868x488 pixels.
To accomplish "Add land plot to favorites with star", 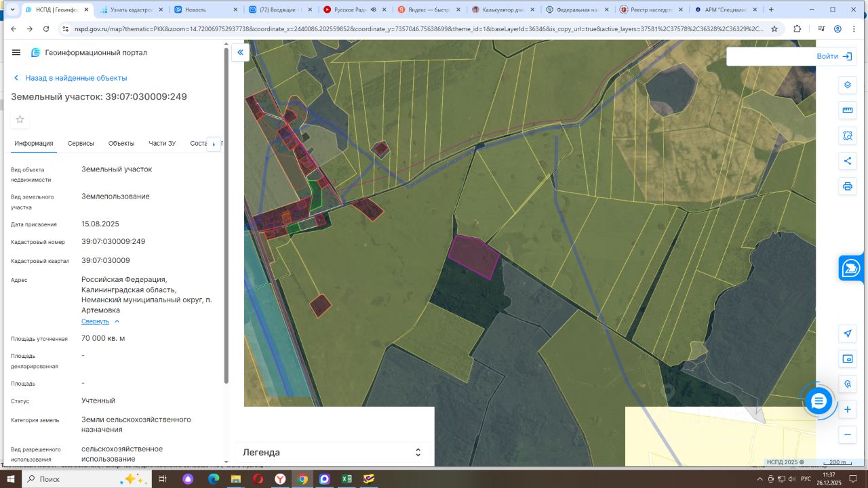I will [20, 120].
